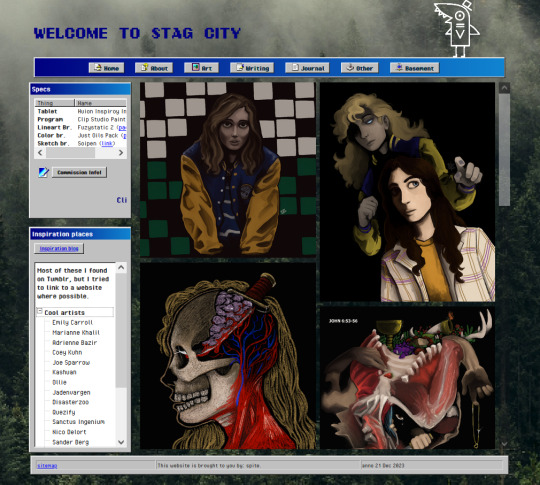Click the Huion Inspiroy tablet cell
This screenshot has height=485, width=540.
click(x=102, y=111)
